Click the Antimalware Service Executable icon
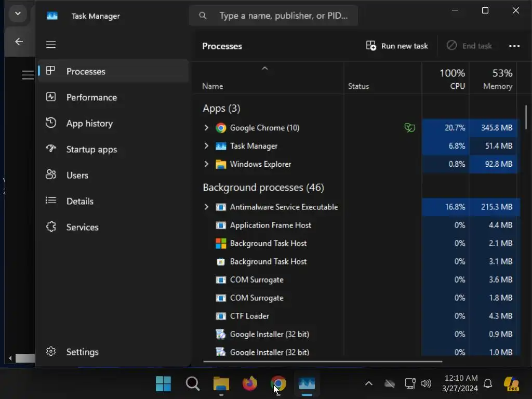 (220, 207)
